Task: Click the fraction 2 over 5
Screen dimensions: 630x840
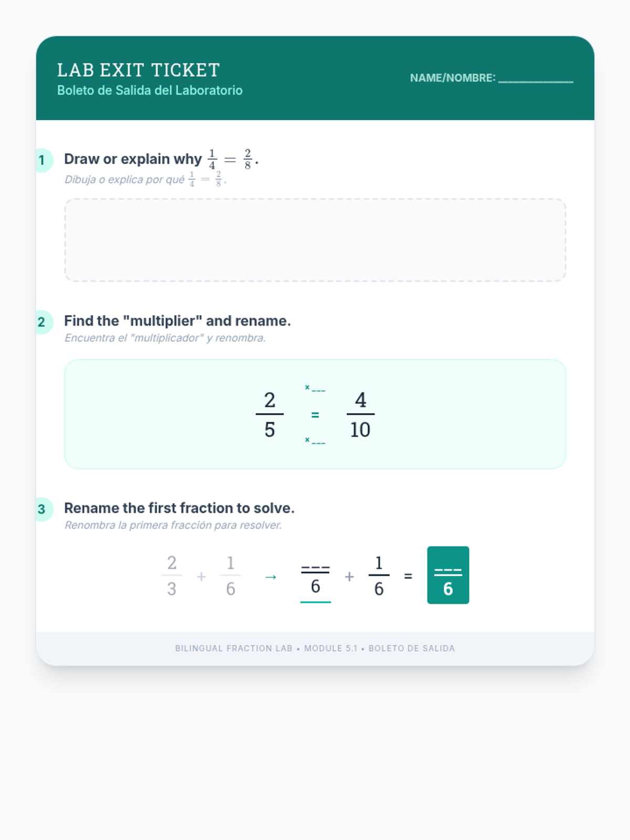Action: [269, 414]
